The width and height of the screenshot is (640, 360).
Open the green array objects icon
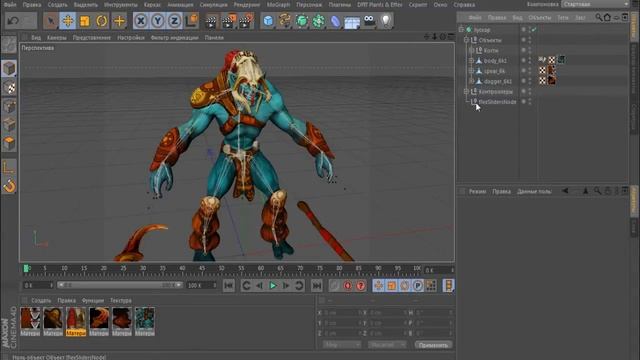tap(318, 21)
